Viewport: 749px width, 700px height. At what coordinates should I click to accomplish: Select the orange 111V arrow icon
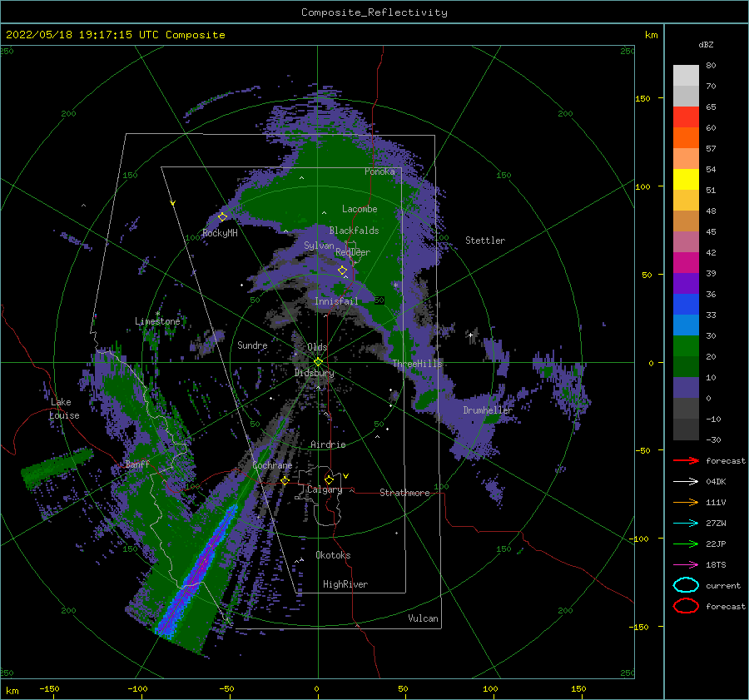coord(686,502)
